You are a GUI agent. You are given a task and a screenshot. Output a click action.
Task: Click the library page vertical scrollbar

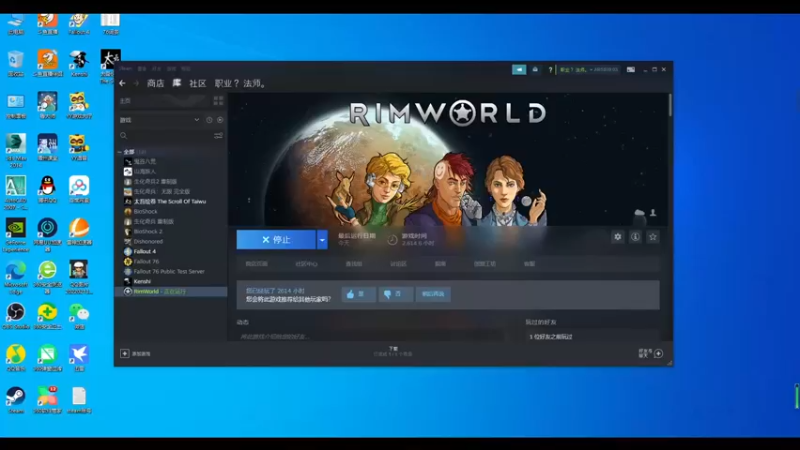[x=670, y=105]
